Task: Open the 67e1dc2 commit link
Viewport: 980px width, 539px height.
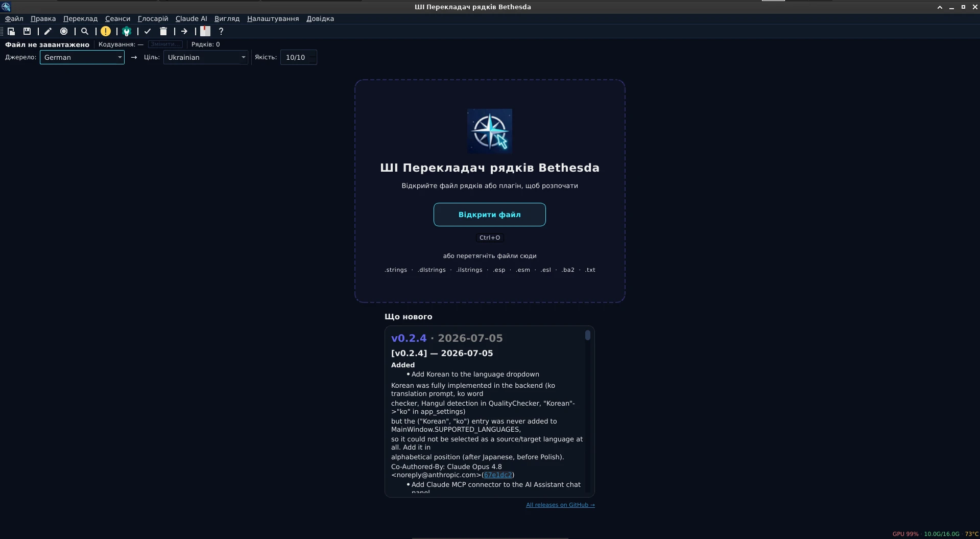Action: coord(497,475)
